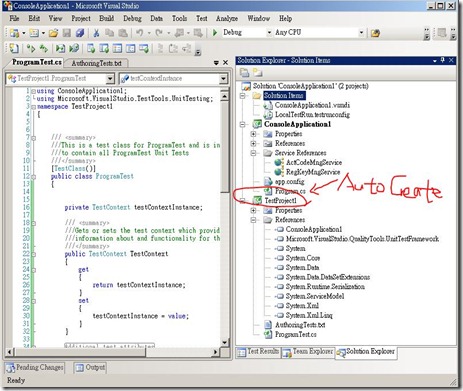The image size is (463, 391).
Task: Click the Undo arrow icon
Action: (140, 33)
